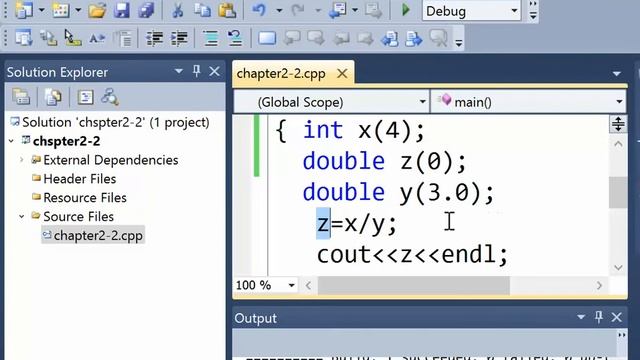Collapse the Source Files folder
640x360 pixels.
(x=22, y=216)
